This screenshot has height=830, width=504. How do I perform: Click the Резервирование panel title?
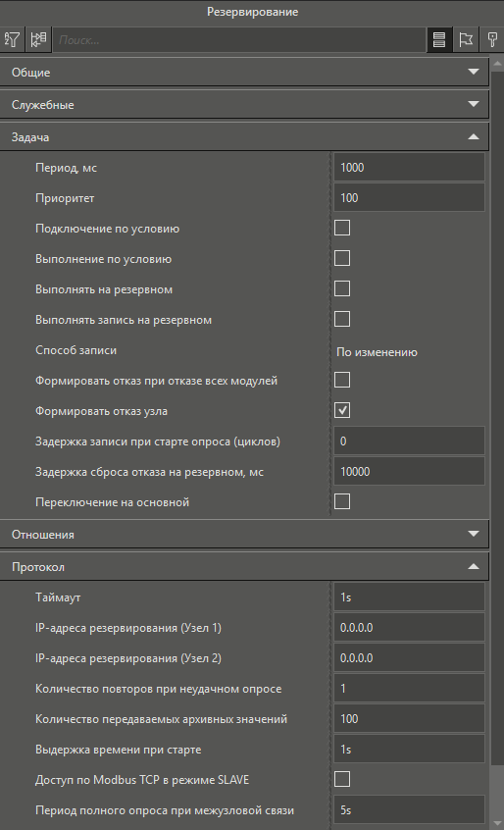coord(252,12)
